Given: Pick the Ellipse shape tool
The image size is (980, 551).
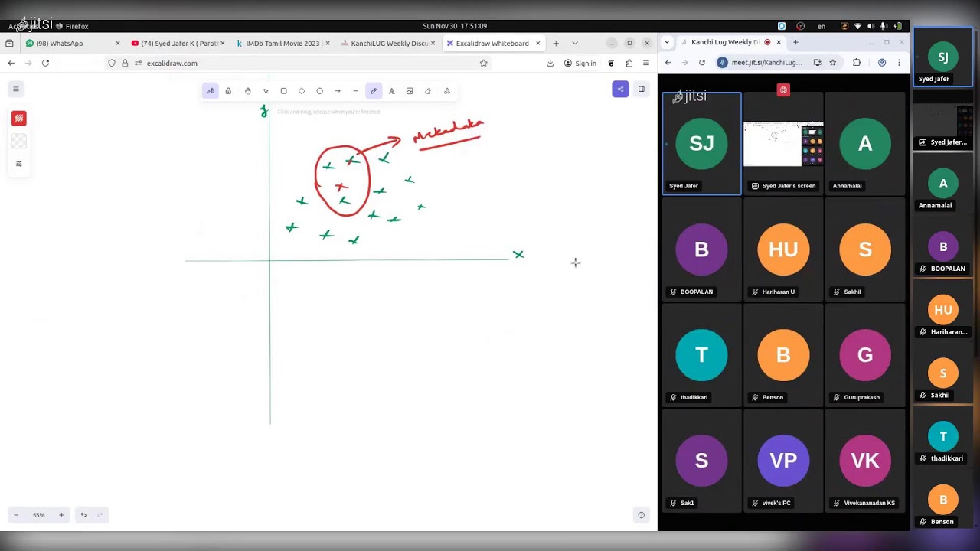Looking at the screenshot, I should click(319, 91).
